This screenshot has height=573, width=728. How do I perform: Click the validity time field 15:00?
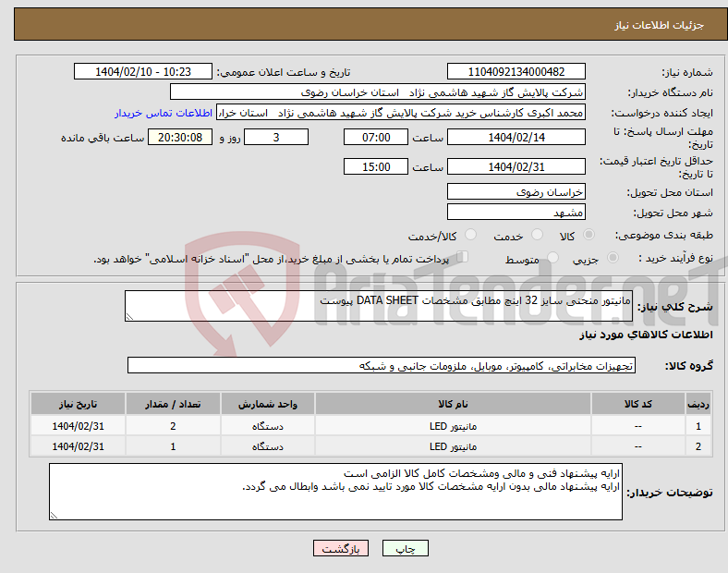pos(376,166)
